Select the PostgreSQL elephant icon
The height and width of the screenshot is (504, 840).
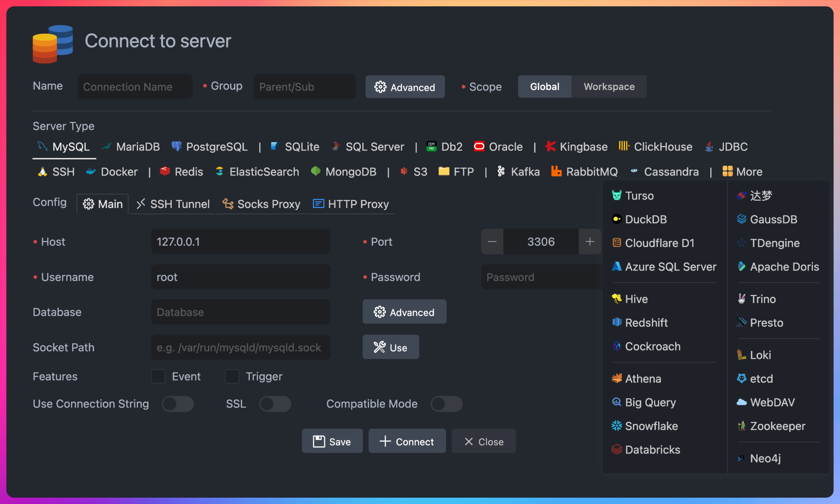tap(176, 146)
